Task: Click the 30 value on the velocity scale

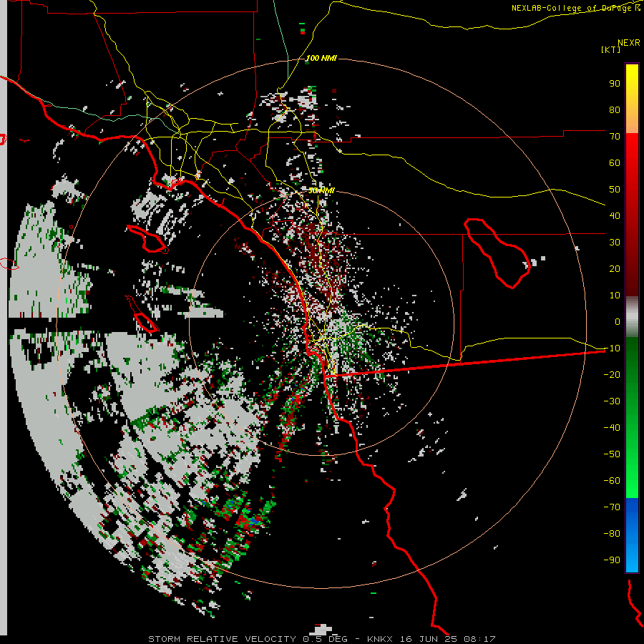Action: (615, 243)
